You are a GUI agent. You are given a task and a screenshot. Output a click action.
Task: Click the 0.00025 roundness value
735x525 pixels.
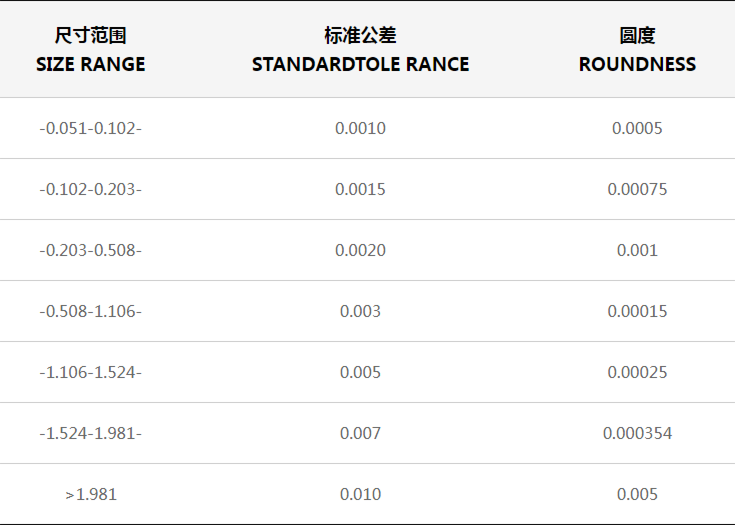click(637, 372)
